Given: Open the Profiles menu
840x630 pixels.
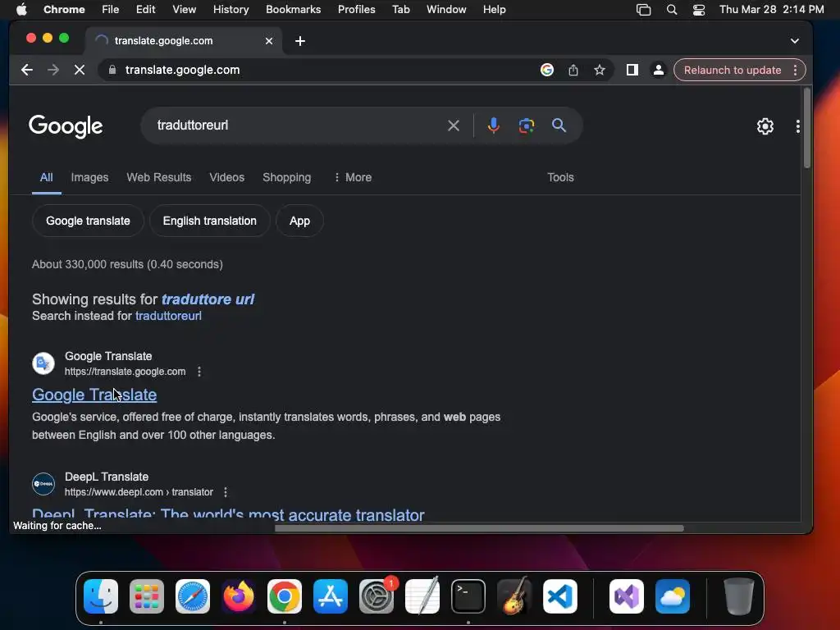Looking at the screenshot, I should click(x=356, y=10).
